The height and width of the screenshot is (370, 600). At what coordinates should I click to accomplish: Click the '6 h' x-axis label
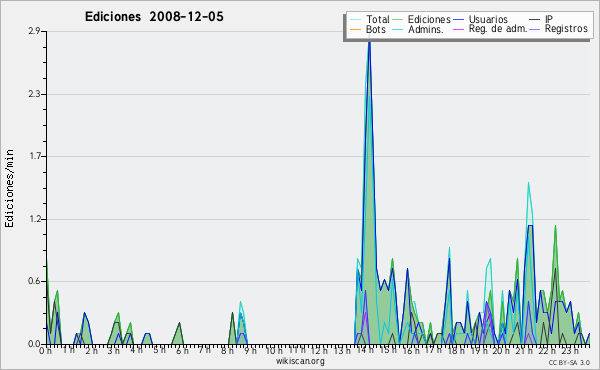pyautogui.click(x=182, y=351)
